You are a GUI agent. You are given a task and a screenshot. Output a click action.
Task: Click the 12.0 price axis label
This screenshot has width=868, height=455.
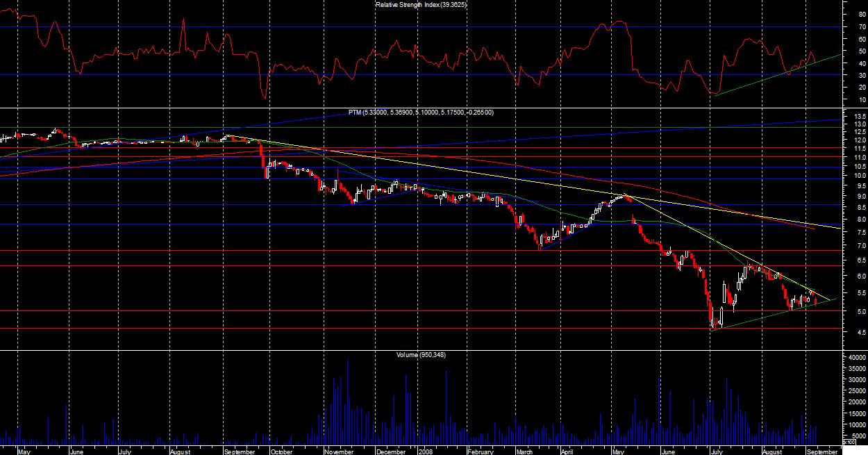point(860,140)
